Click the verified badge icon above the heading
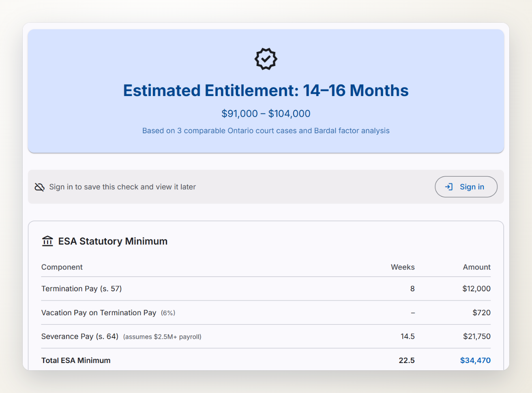Viewport: 532px width, 393px height. (x=266, y=59)
